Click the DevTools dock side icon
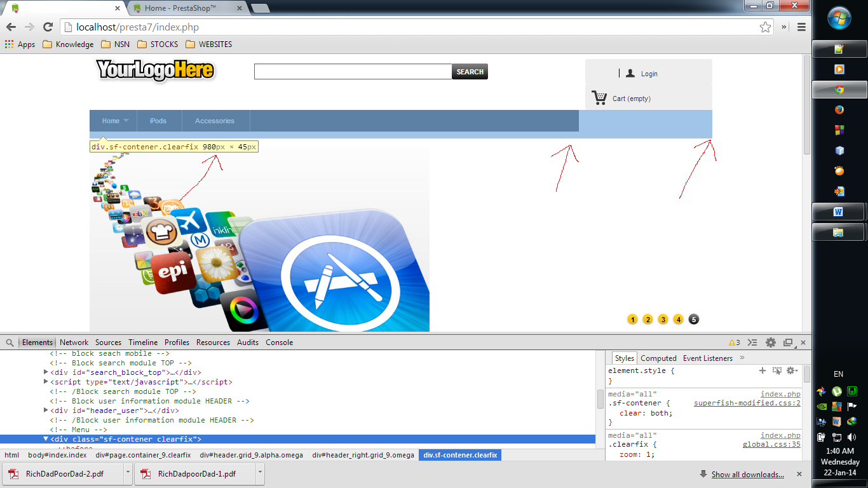This screenshot has height=488, width=868. coord(789,342)
